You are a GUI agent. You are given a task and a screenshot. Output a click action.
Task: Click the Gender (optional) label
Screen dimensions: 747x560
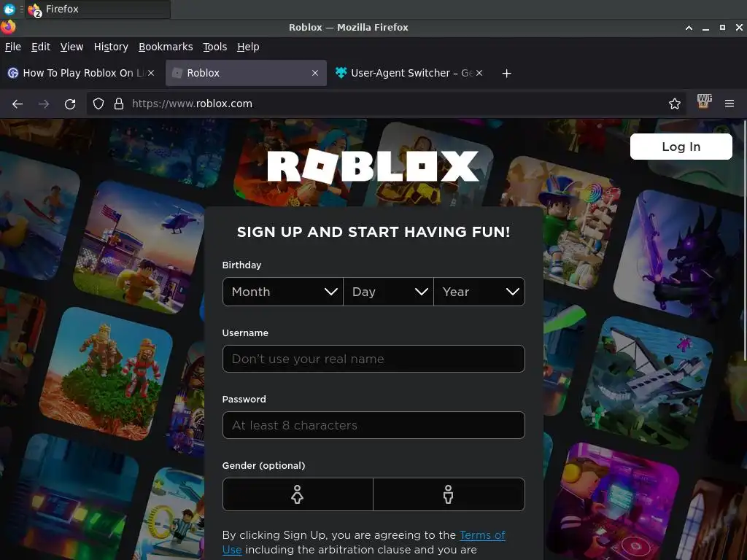263,466
